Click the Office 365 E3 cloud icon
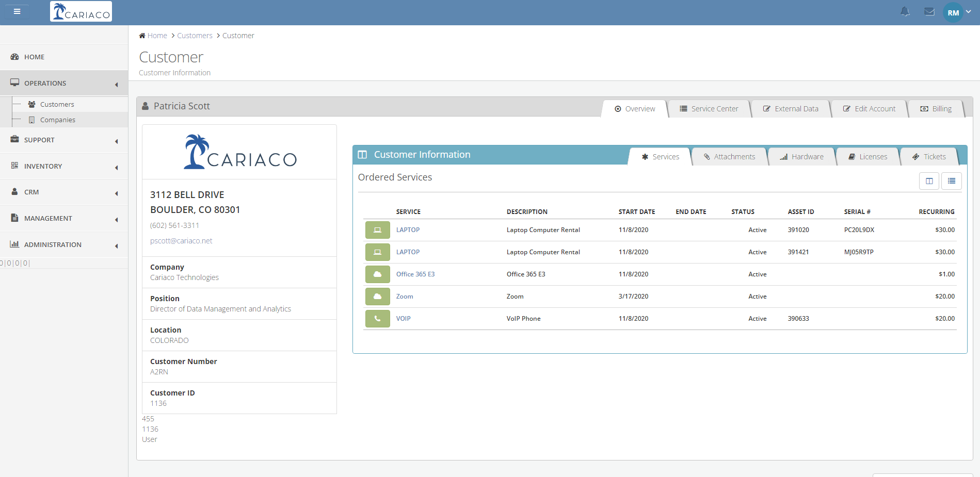Image resolution: width=980 pixels, height=477 pixels. pos(377,274)
